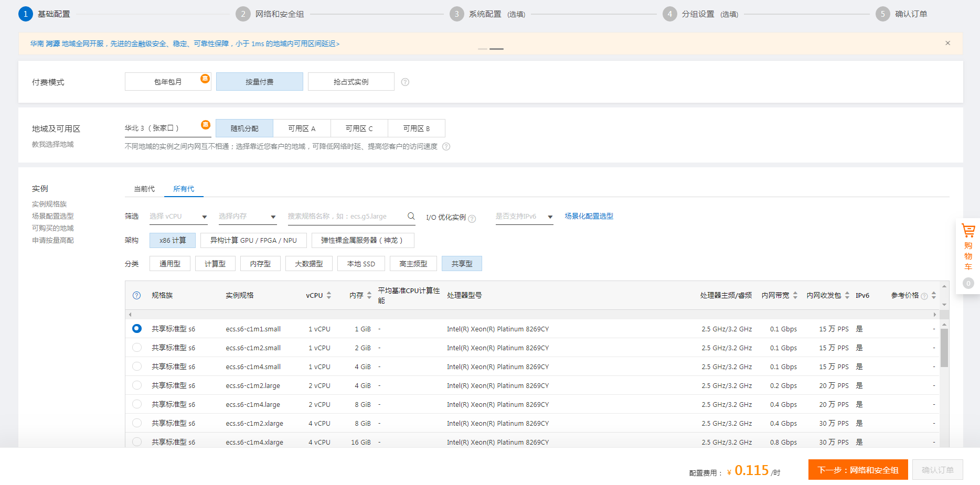
Task: Click scroll-left arrow of table
Action: [x=130, y=315]
